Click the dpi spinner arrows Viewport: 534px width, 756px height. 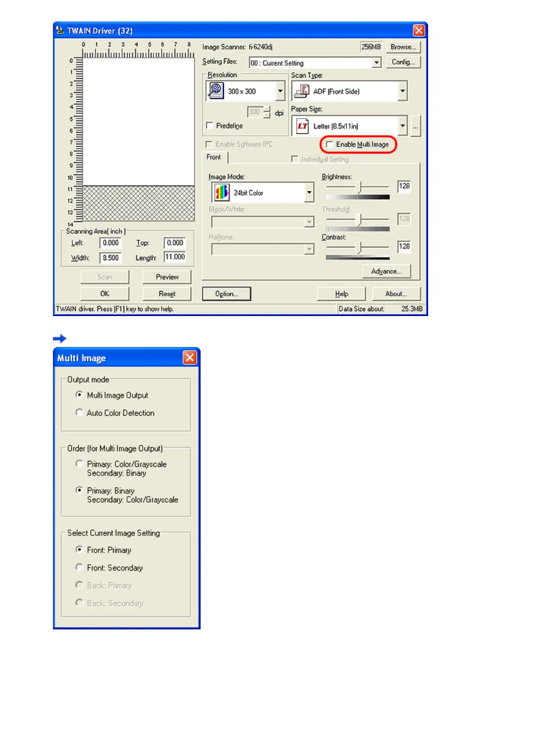(267, 112)
